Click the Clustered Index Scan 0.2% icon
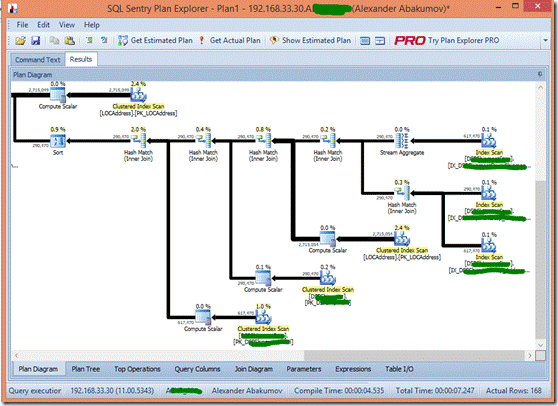This screenshot has height=406, width=558. click(328, 278)
